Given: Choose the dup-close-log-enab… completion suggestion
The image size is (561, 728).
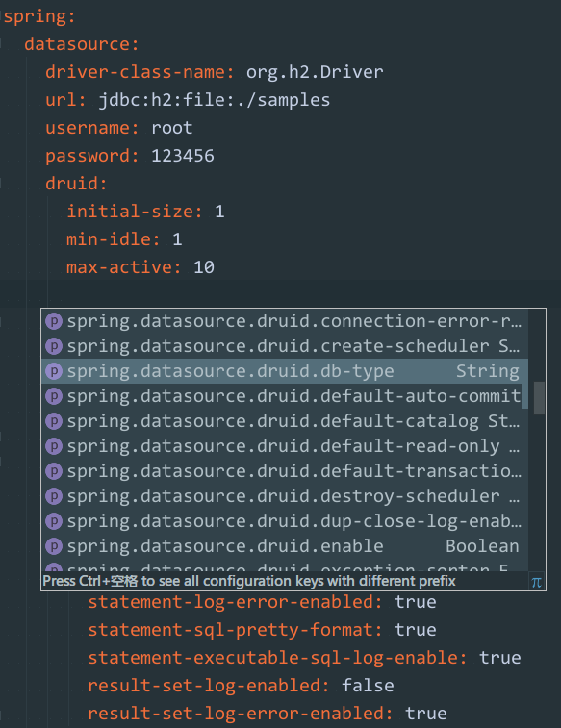Looking at the screenshot, I should pyautogui.click(x=284, y=522).
